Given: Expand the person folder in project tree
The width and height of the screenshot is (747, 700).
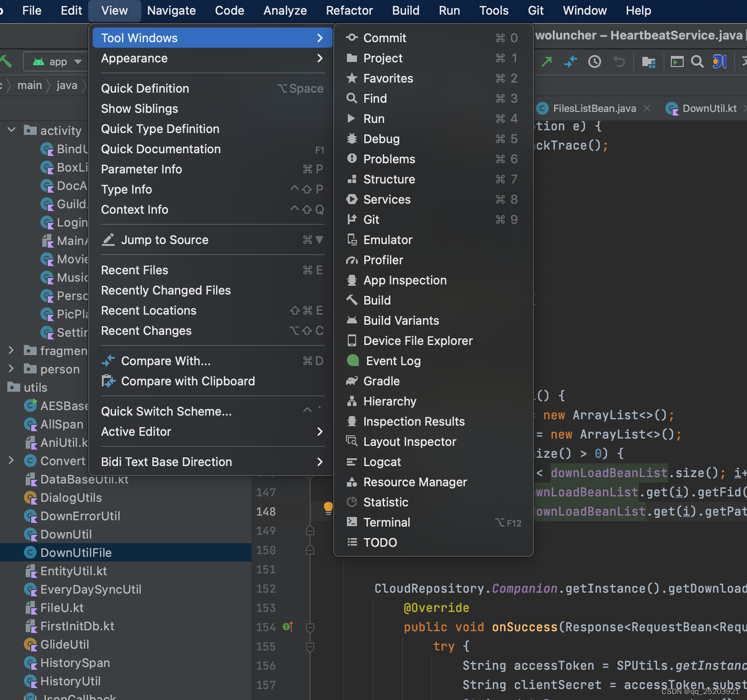Looking at the screenshot, I should coord(12,369).
